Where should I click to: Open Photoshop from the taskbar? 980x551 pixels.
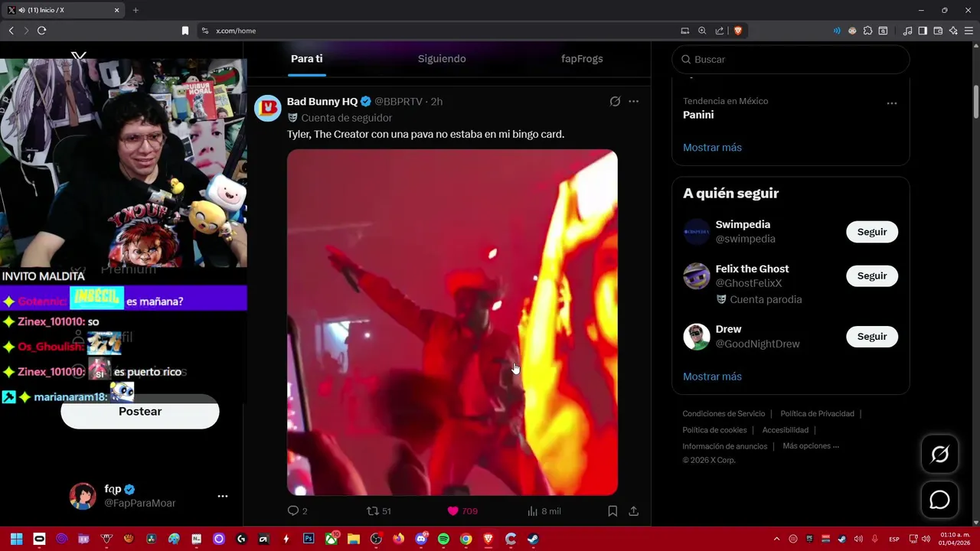tap(309, 539)
